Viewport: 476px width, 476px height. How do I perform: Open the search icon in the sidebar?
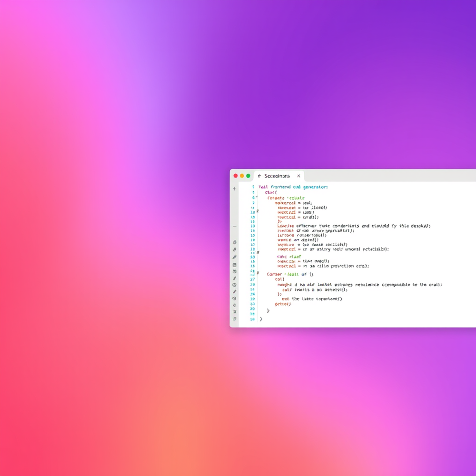point(234,242)
